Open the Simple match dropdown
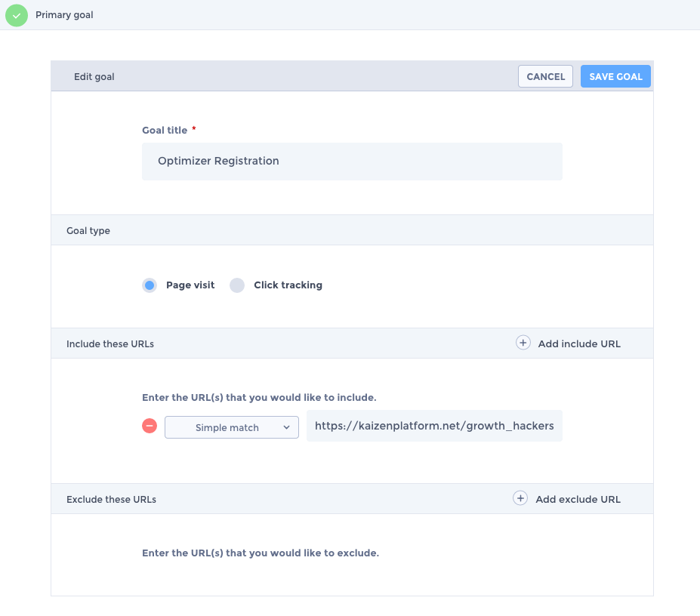The height and width of the screenshot is (616, 700). click(232, 427)
